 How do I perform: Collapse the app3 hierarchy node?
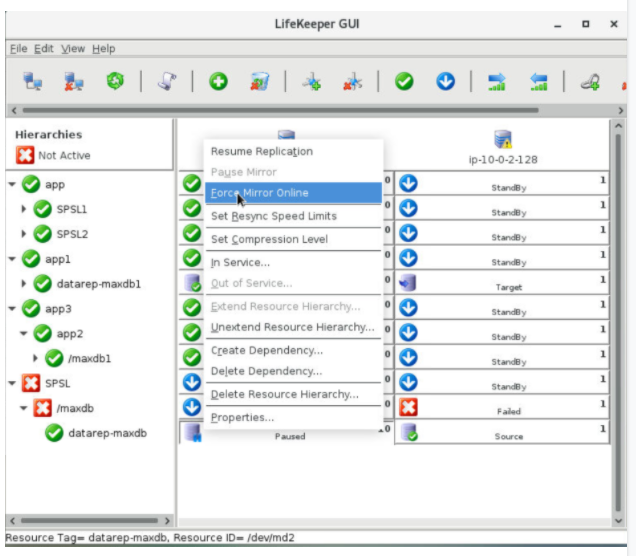[12, 309]
